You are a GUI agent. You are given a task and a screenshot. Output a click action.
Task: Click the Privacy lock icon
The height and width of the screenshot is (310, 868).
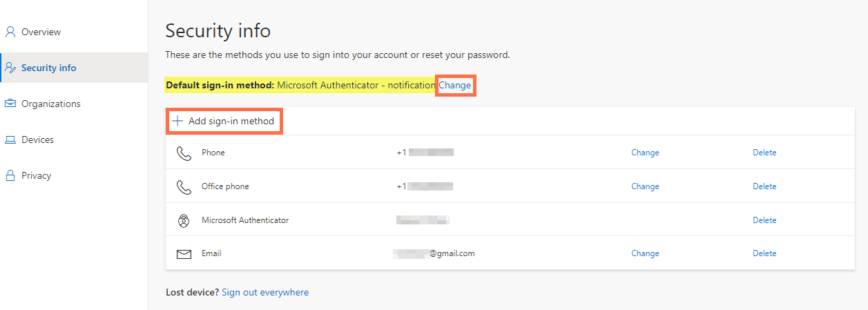(x=10, y=175)
